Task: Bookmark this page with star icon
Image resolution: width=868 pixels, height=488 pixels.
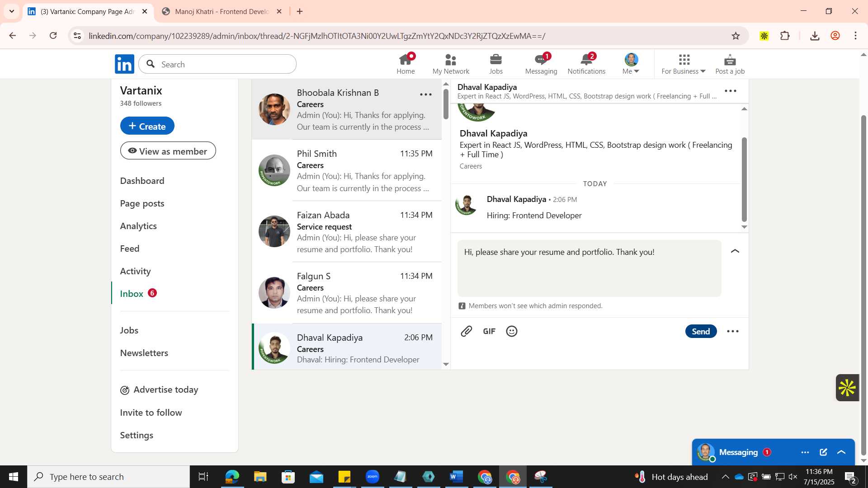Action: 736,36
